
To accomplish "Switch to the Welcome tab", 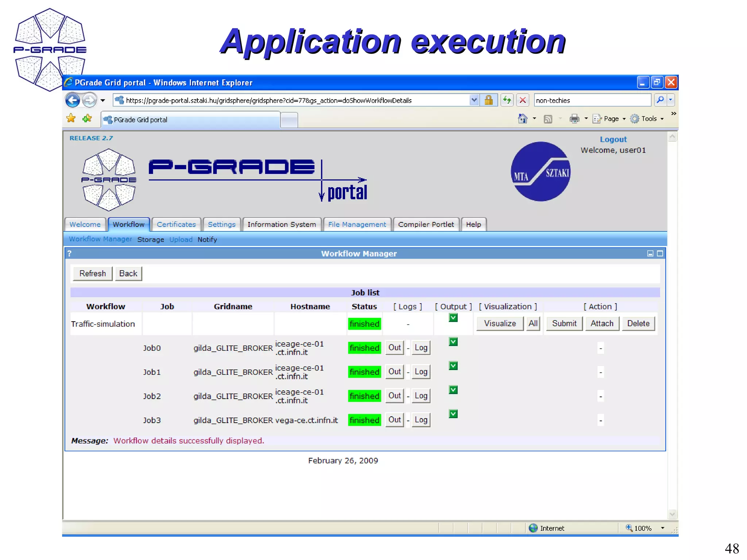I will click(x=85, y=225).
